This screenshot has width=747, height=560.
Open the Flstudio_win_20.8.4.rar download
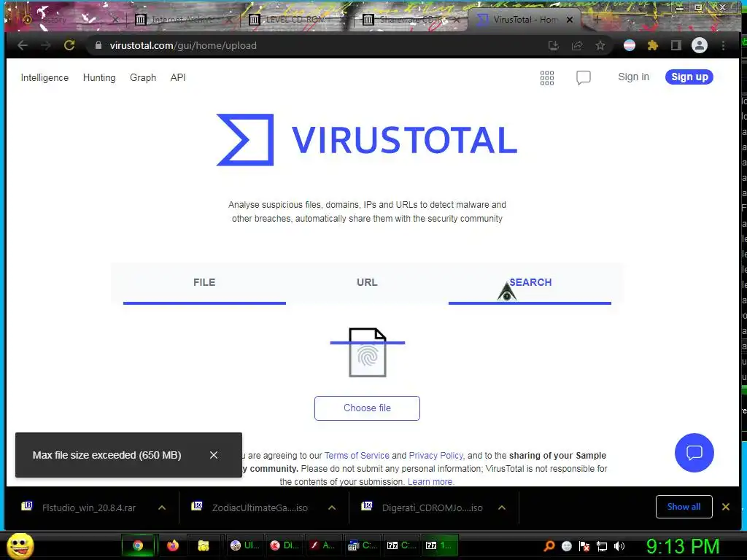[88, 507]
